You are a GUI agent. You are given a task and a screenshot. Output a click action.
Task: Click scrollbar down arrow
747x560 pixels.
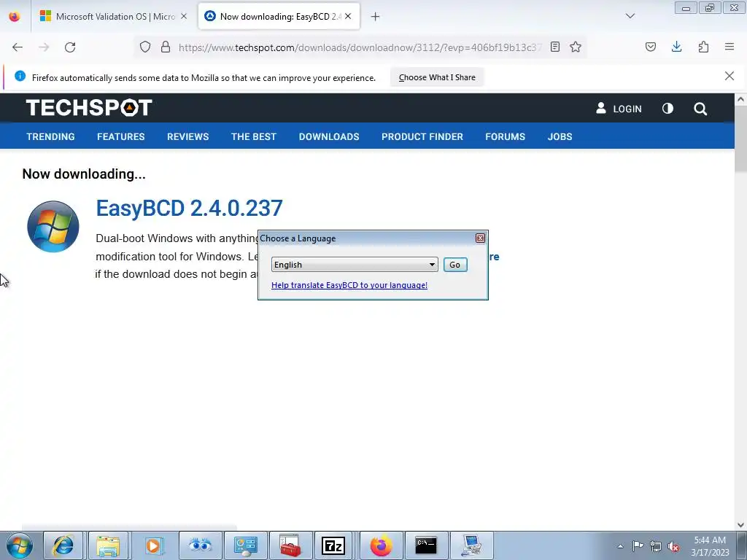click(x=740, y=525)
